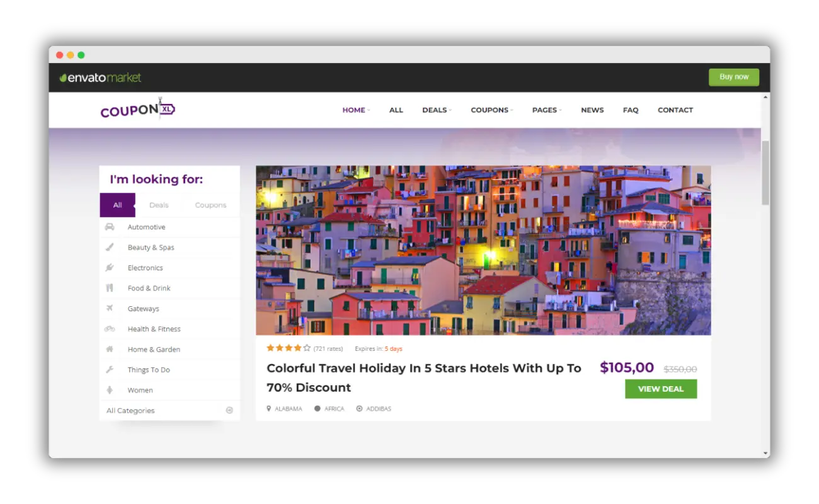This screenshot has width=819, height=504.
Task: Click the Things To Do wrench icon
Action: (x=110, y=370)
